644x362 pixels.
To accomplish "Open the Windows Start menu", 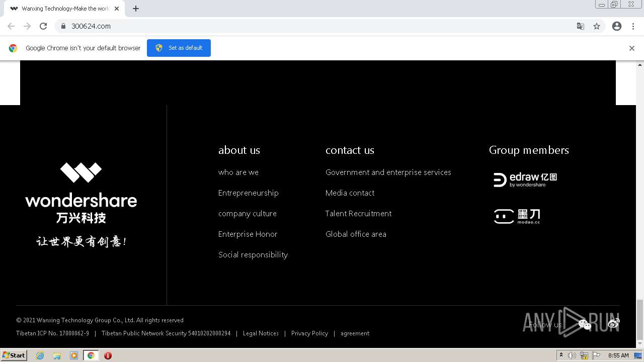I will point(14,355).
